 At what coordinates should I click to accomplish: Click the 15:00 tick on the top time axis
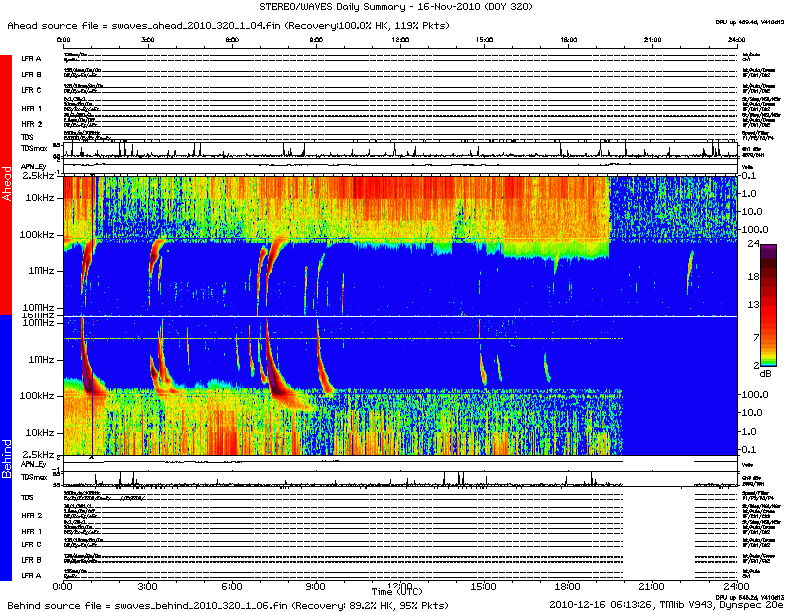(x=485, y=40)
